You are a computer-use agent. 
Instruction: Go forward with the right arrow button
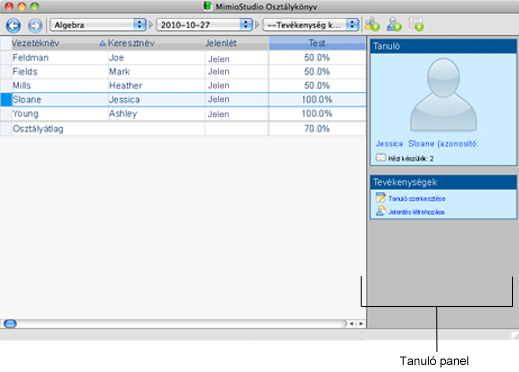click(x=35, y=25)
